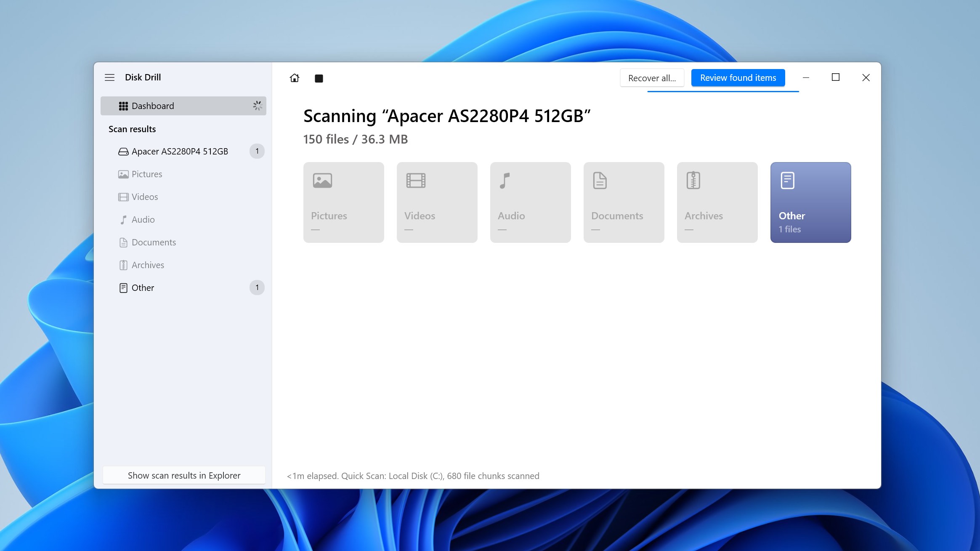
Task: Select the Pictures category tile
Action: click(343, 202)
